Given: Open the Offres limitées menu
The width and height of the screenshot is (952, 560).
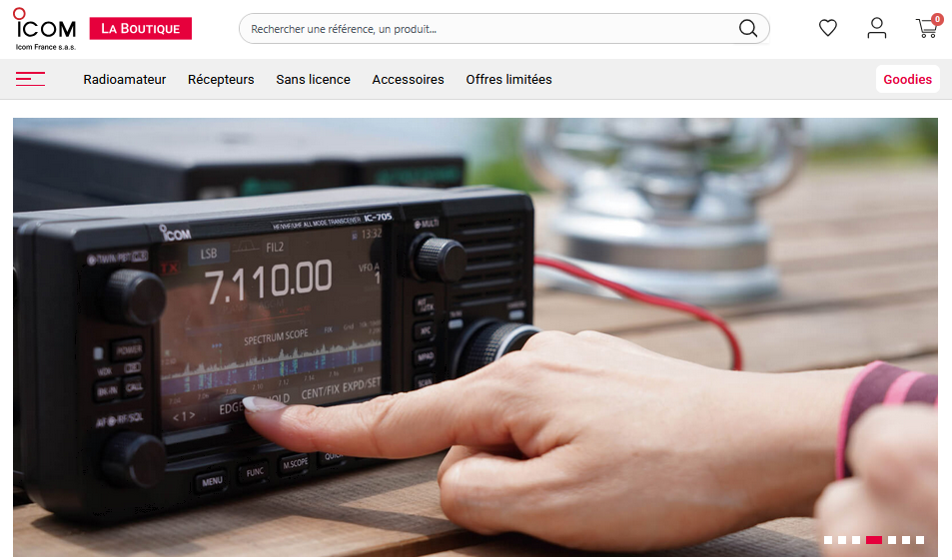Looking at the screenshot, I should (x=508, y=80).
